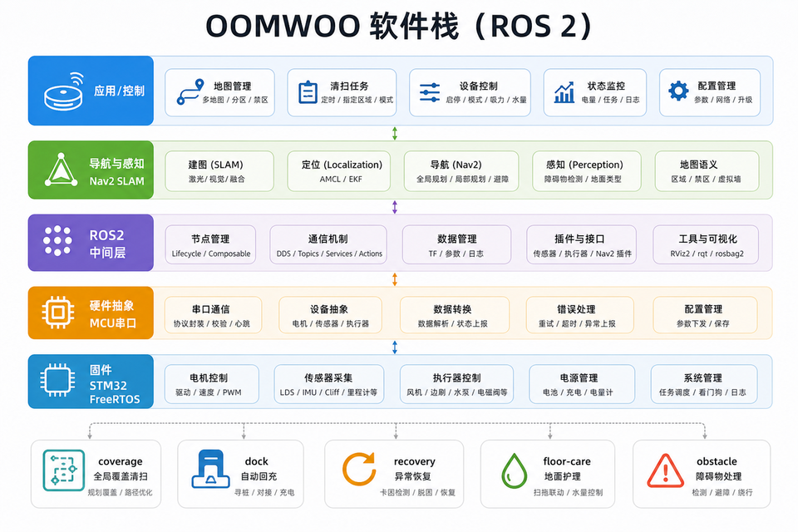This screenshot has height=532, width=798.
Task: Click the 通信机制 DDS Topics box
Action: (328, 245)
